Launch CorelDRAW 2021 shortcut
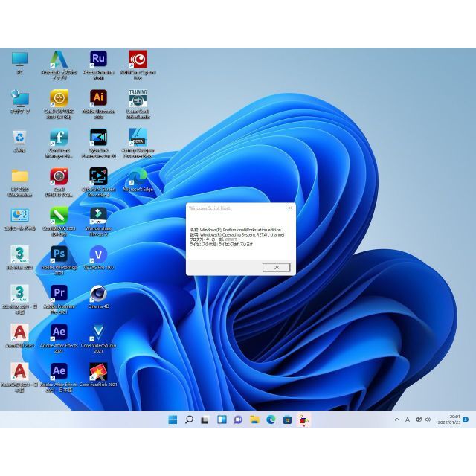Viewport: 476px width, 476px height. (x=59, y=222)
